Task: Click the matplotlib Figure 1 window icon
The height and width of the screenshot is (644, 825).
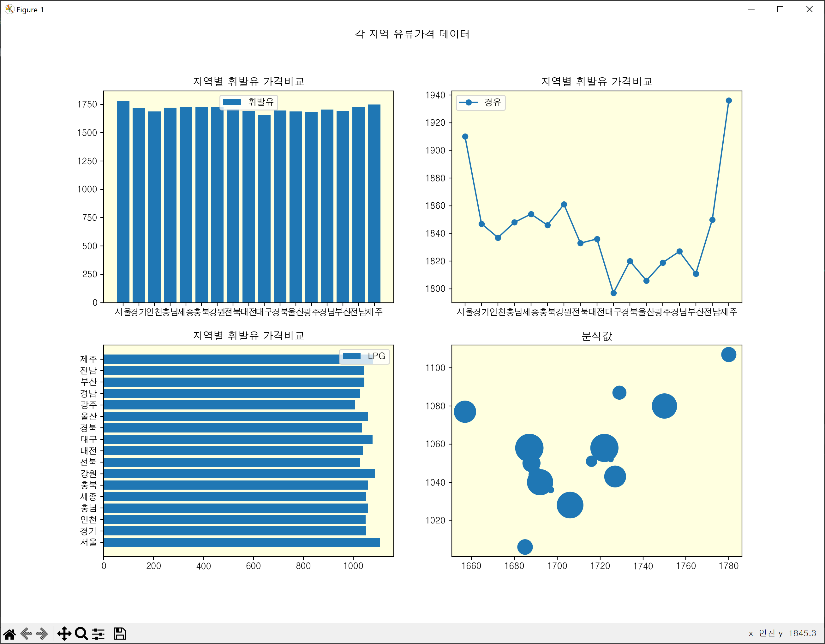Action: pos(9,9)
